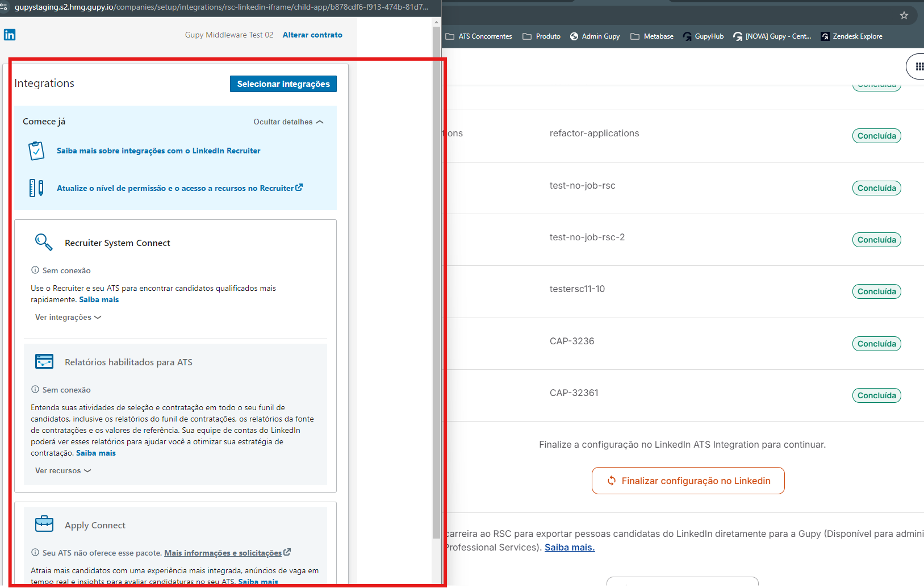Open the Produto bookmark folder
Screen dimensions: 924x588
(541, 36)
